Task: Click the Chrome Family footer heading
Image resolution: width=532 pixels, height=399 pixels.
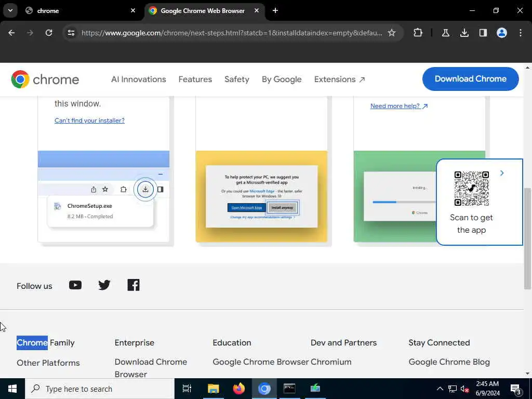Action: 46,343
